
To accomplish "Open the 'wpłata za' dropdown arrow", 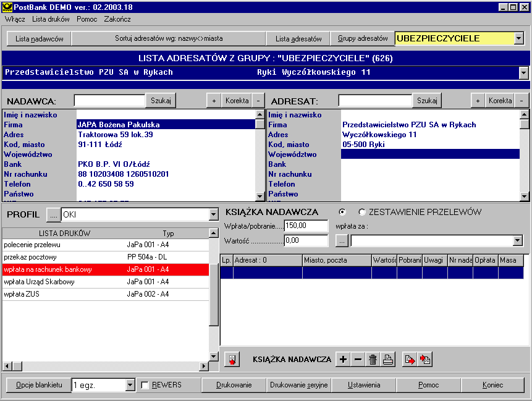I will click(x=517, y=241).
